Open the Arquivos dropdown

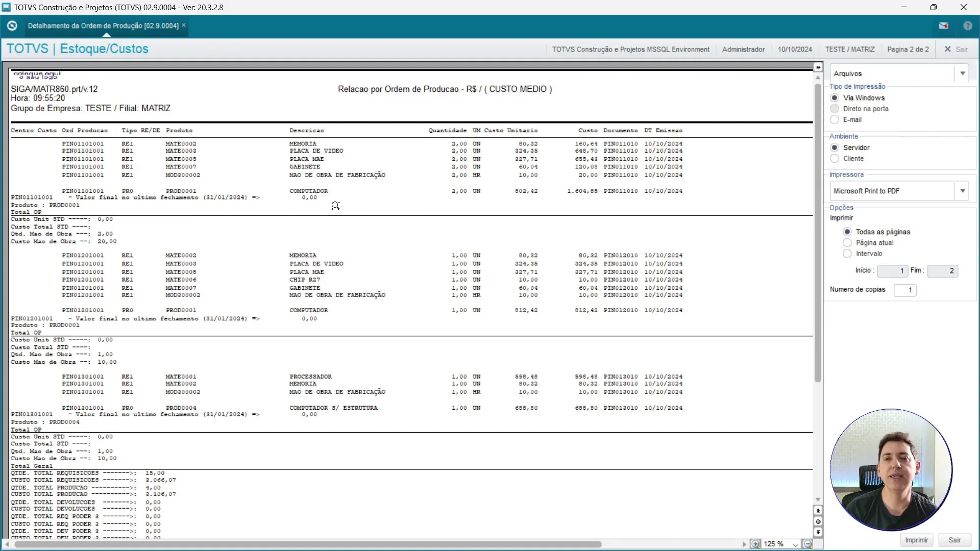click(962, 73)
